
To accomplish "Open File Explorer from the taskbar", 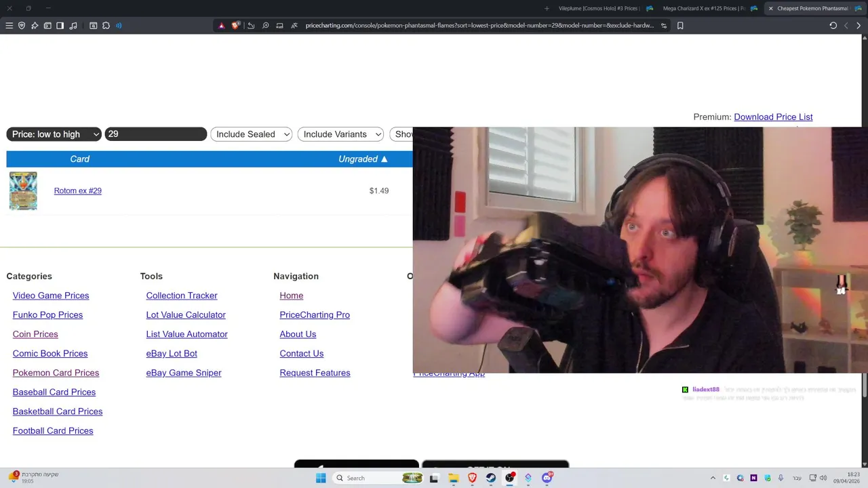I will tap(453, 478).
